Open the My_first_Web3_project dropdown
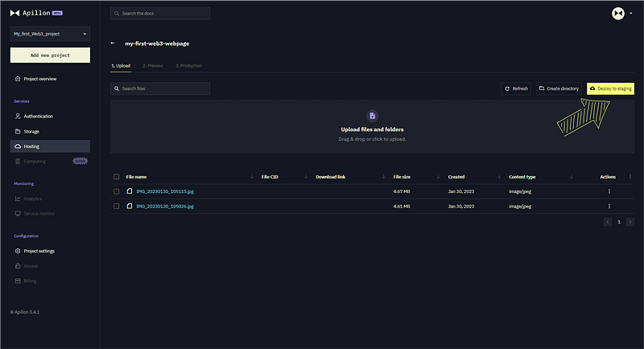Image resolution: width=644 pixels, height=349 pixels. tap(50, 34)
